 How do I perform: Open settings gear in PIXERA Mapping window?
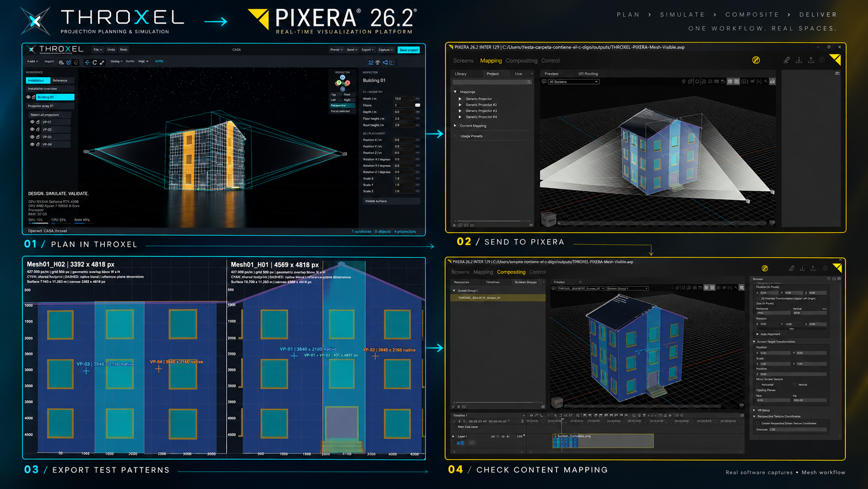[x=822, y=60]
